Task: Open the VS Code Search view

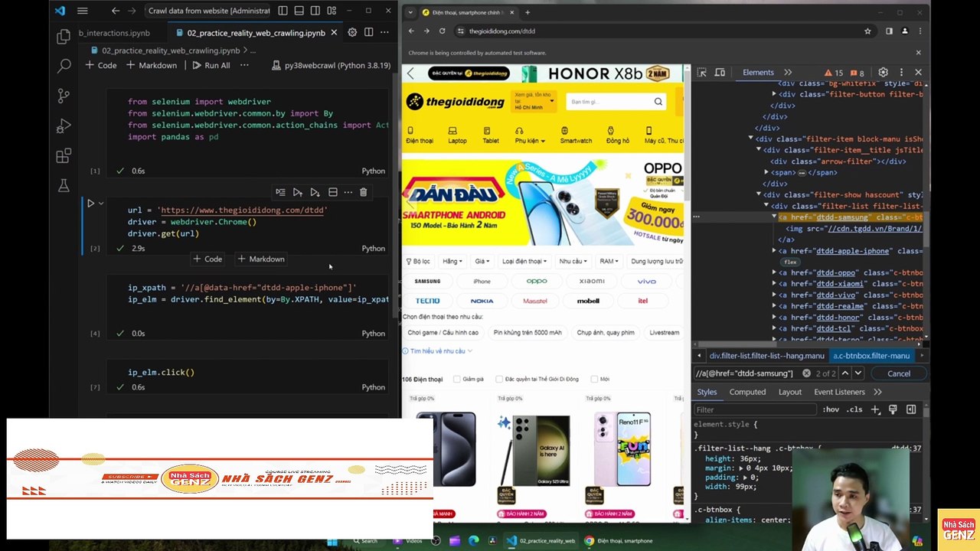Action: [x=64, y=66]
